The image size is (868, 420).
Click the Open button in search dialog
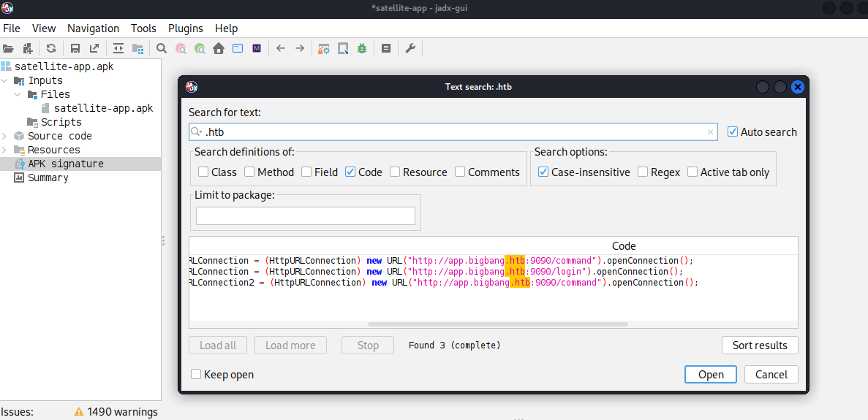[711, 374]
